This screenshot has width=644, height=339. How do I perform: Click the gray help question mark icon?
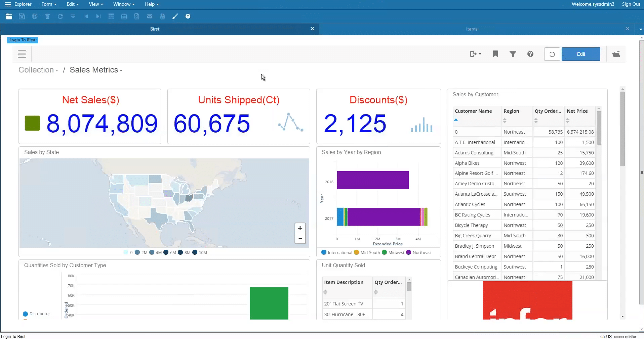[530, 54]
